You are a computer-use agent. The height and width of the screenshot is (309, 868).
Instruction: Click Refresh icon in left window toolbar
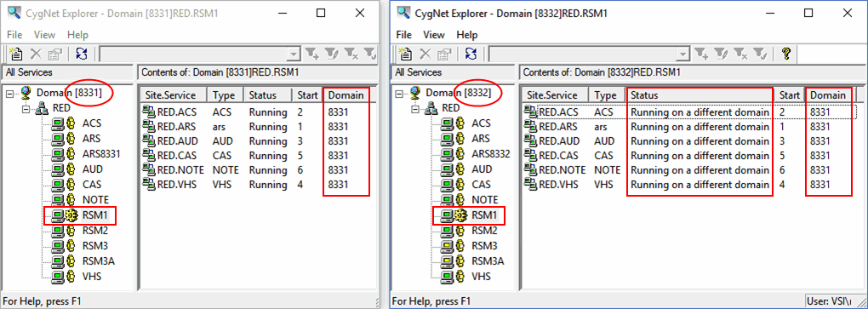tap(82, 54)
